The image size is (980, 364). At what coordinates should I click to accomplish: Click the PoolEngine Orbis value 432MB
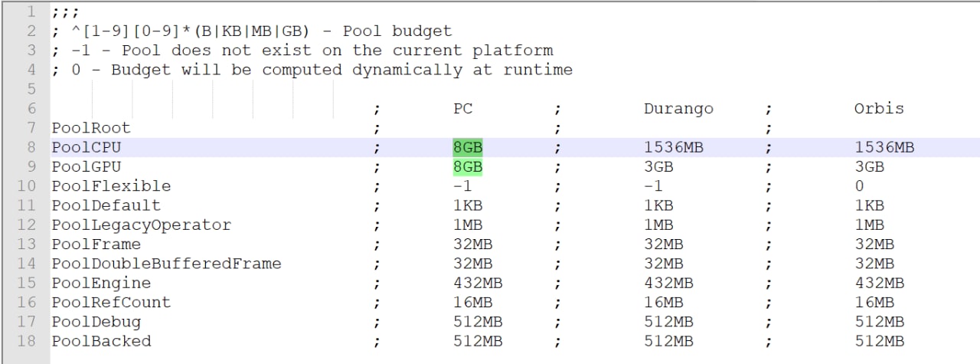pos(880,283)
